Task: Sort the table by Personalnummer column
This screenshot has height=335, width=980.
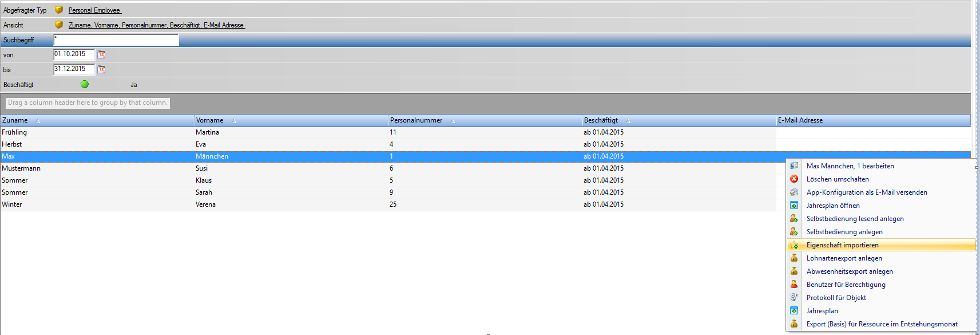Action: (416, 120)
